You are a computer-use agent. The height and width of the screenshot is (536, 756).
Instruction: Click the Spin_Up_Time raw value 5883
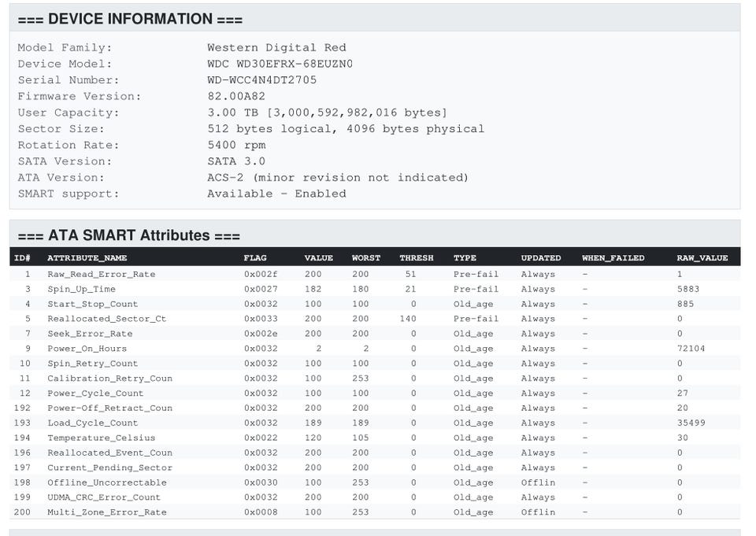click(687, 289)
